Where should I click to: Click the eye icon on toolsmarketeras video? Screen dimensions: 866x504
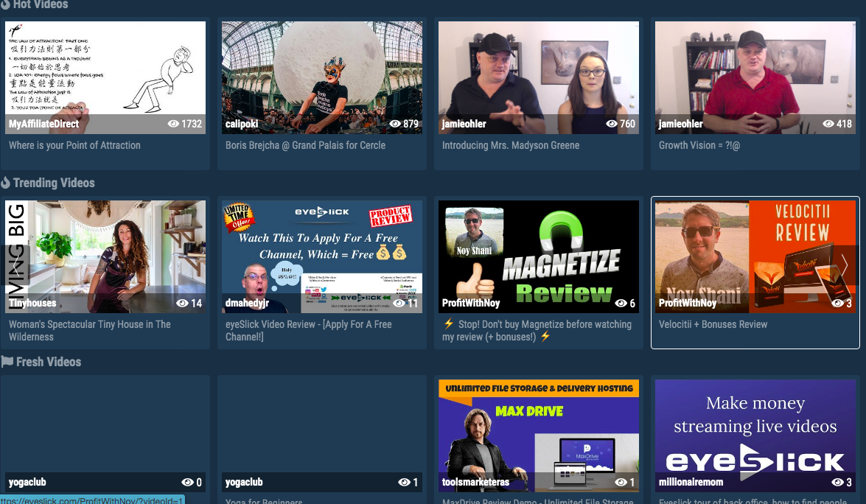click(621, 482)
